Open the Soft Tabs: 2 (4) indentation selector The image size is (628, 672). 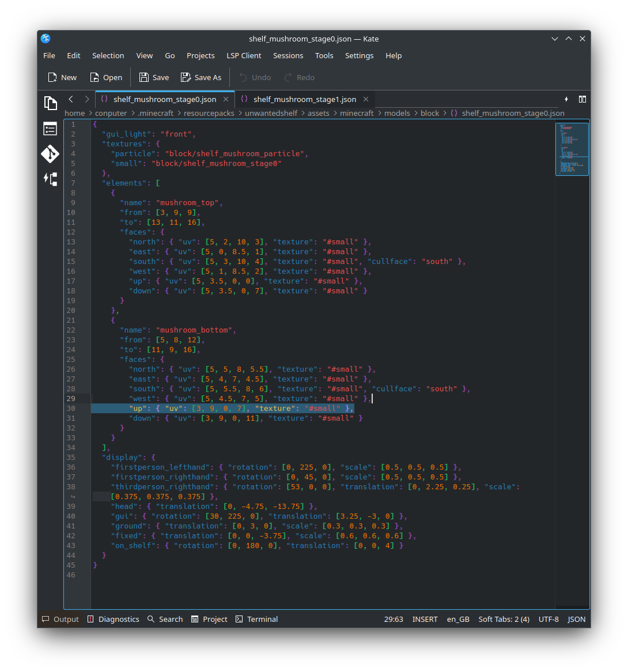tap(504, 620)
